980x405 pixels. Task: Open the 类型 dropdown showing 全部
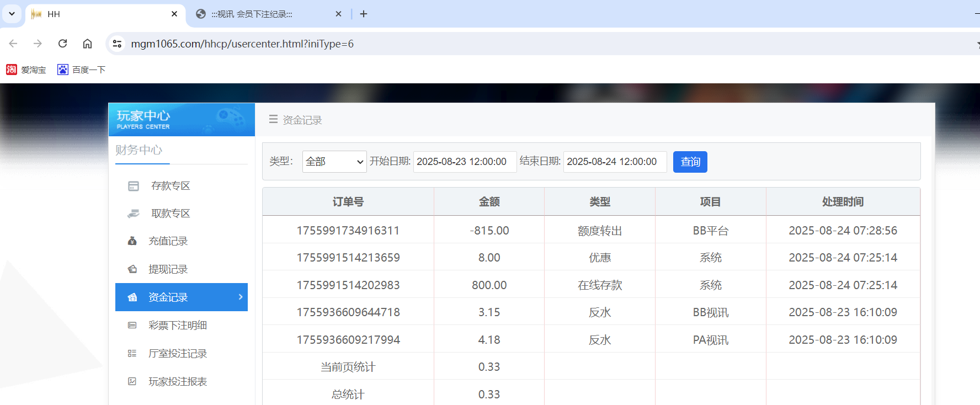334,162
